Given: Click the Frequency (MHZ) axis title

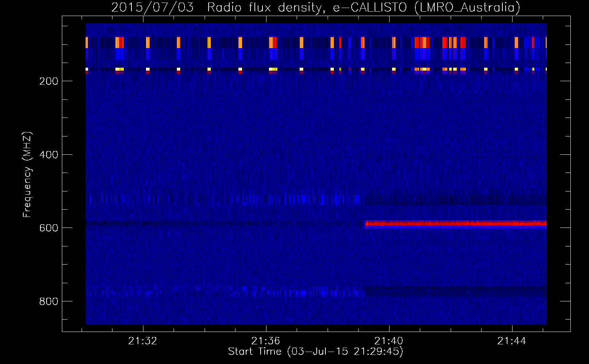Looking at the screenshot, I should [27, 174].
